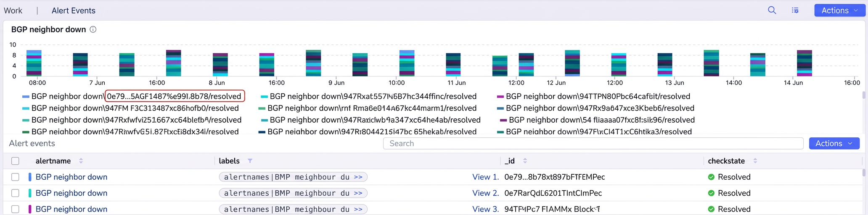Check the first BGP neighbor down row
This screenshot has height=215, width=868.
click(15, 177)
